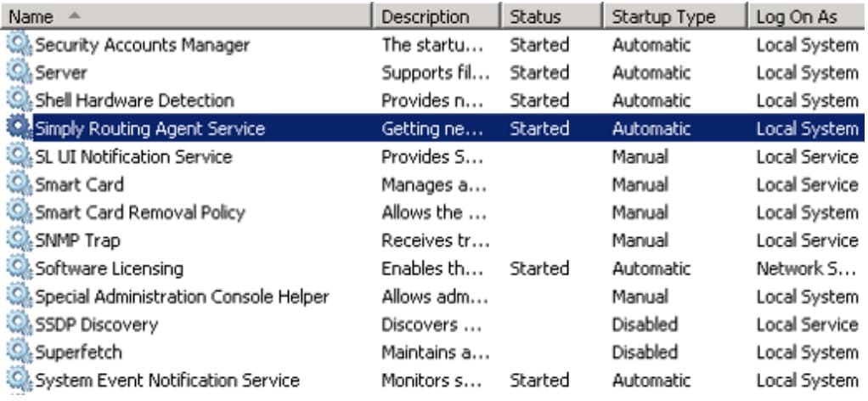Click the SSDP Discovery gear icon

17,325
